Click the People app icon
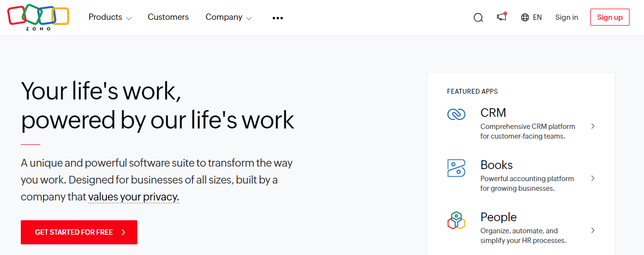The image size is (644, 255). pyautogui.click(x=456, y=221)
